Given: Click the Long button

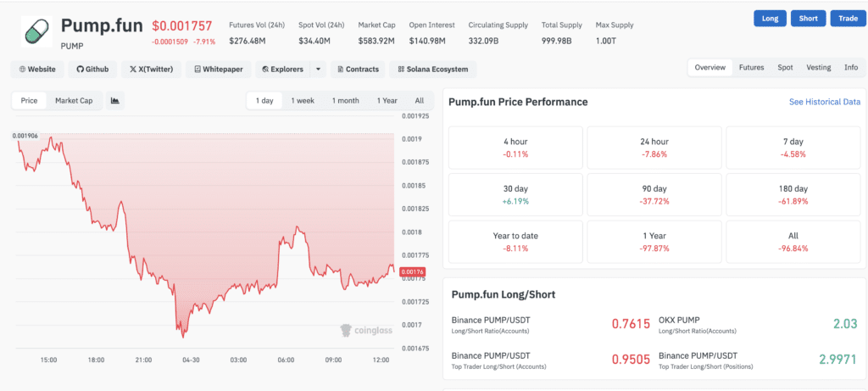Looking at the screenshot, I should 769,19.
